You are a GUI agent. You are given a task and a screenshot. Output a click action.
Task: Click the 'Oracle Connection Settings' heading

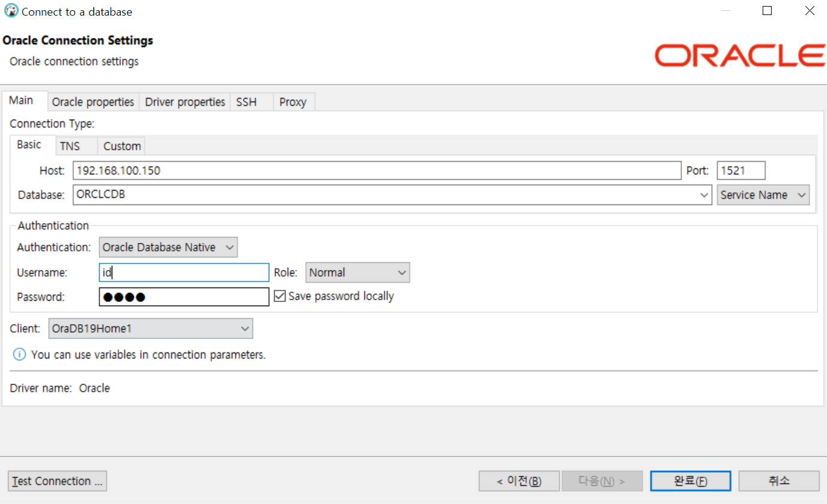coord(78,40)
